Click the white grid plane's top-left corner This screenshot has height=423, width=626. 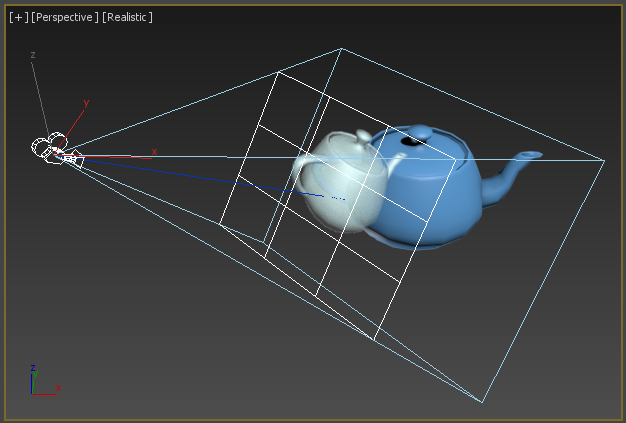[x=278, y=72]
